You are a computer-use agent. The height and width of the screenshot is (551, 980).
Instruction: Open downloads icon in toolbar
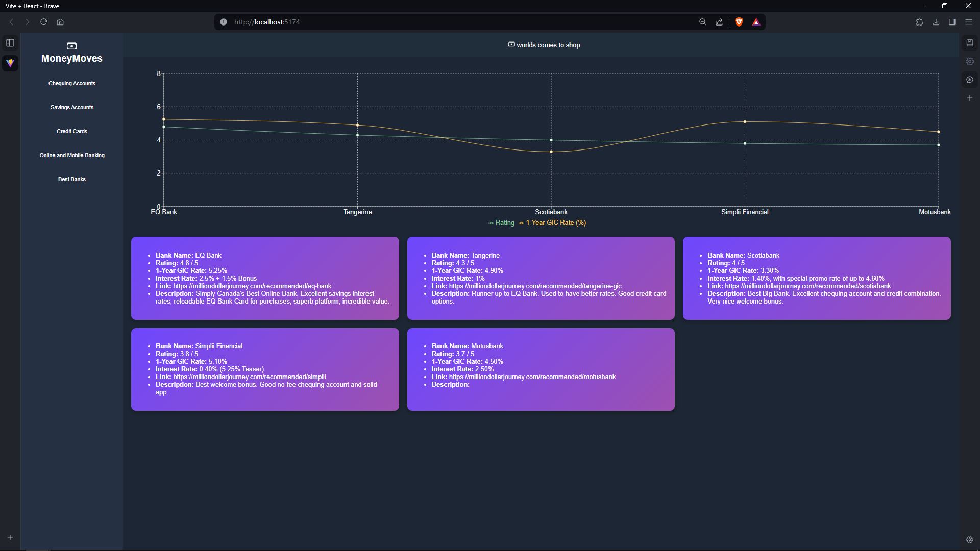click(936, 22)
